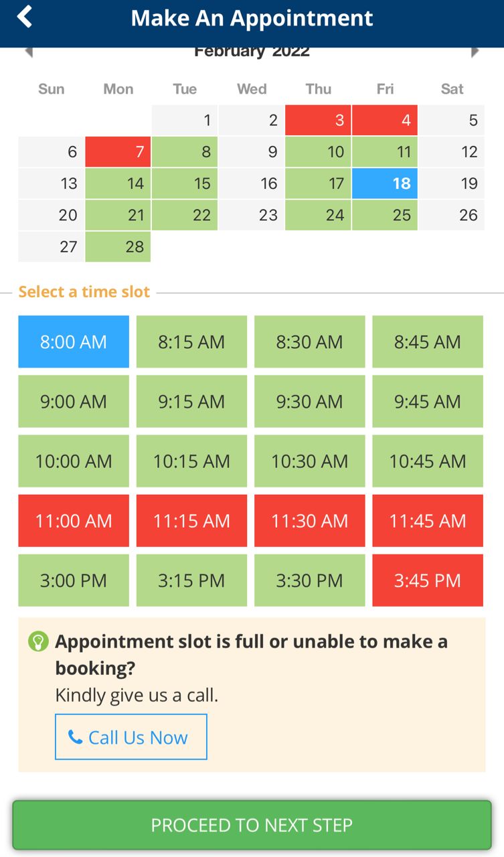This screenshot has width=504, height=857.
Task: Click the lightbulb tip icon
Action: pyautogui.click(x=38, y=641)
